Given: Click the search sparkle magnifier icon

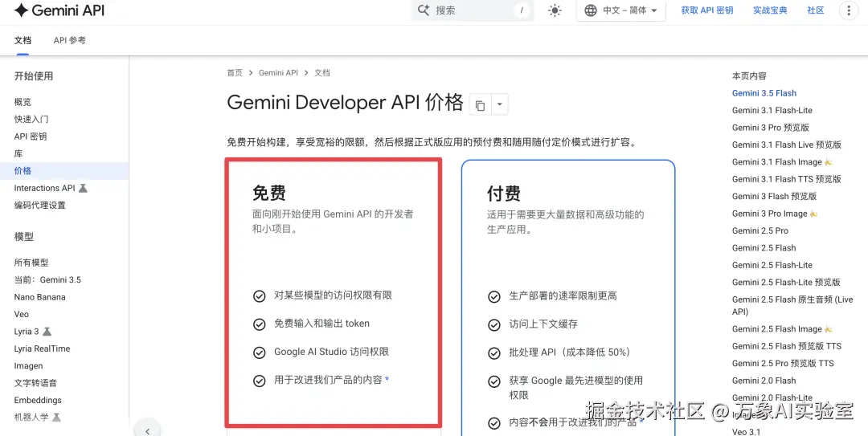Looking at the screenshot, I should point(424,10).
